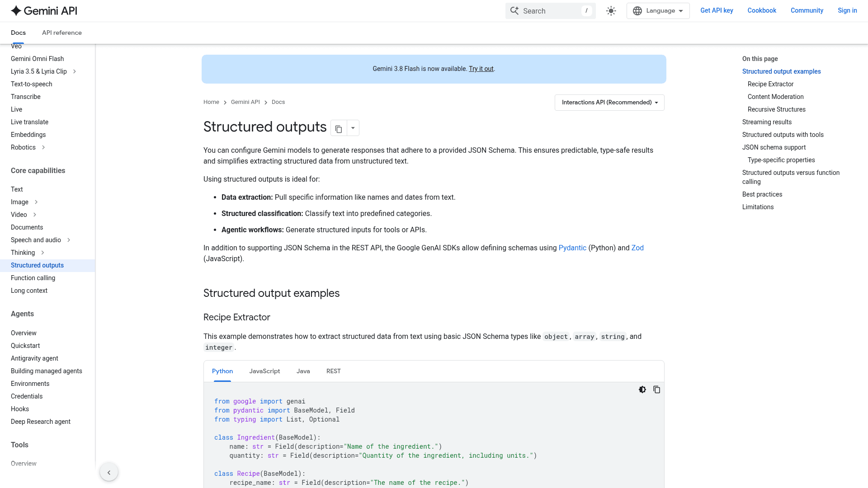Click Try it out in the banner
This screenshot has width=868, height=488.
(x=481, y=69)
